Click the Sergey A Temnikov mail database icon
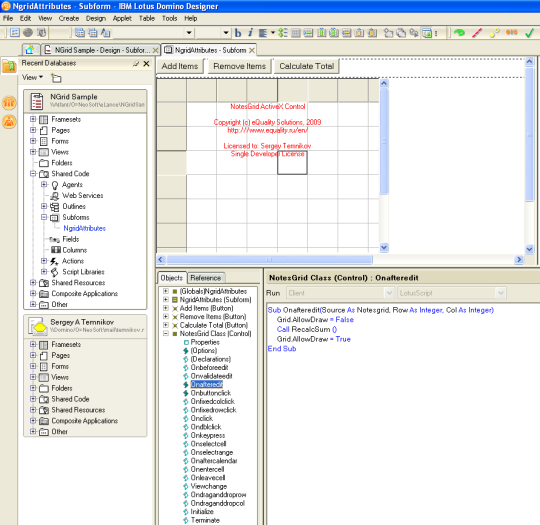Viewport: 540px width, 525px height. 38,326
